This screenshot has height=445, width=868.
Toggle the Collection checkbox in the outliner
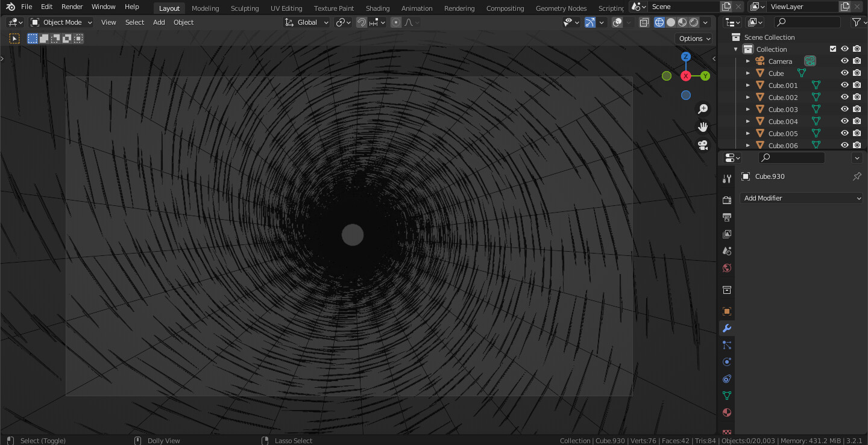pos(833,49)
